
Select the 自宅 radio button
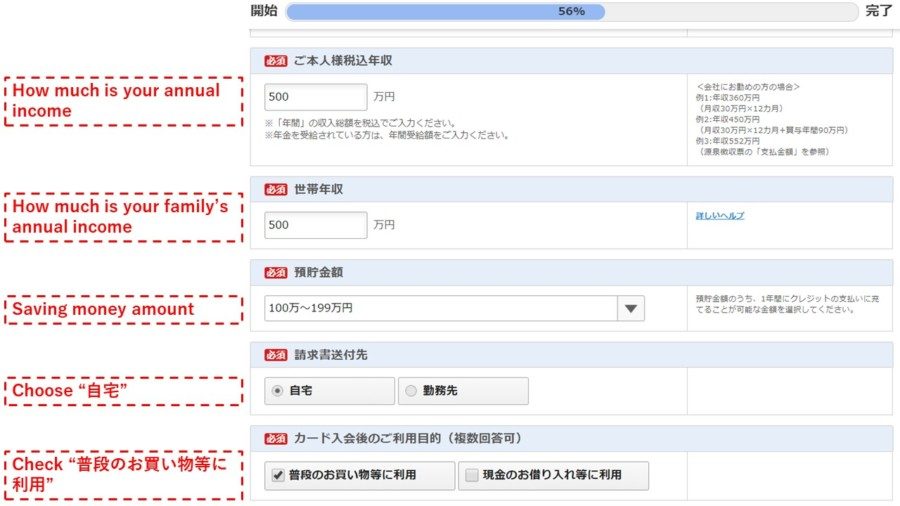point(278,391)
